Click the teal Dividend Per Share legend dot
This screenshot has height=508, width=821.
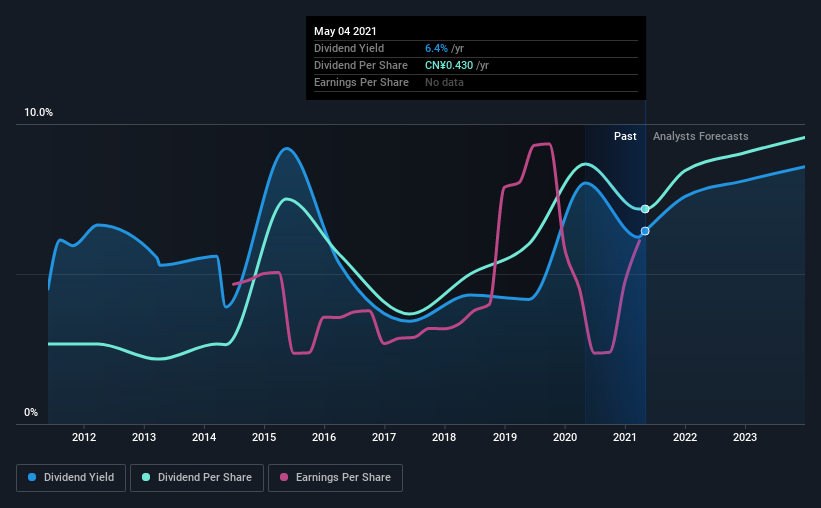click(146, 477)
